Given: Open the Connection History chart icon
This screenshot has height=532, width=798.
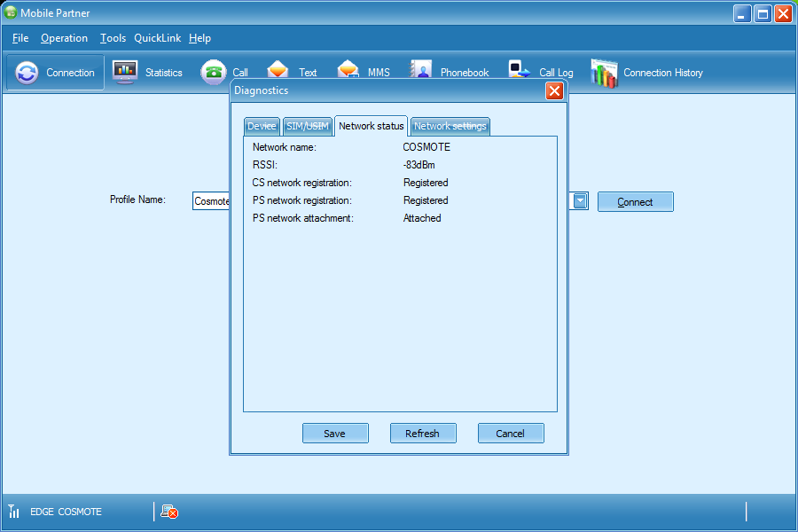Looking at the screenshot, I should [604, 73].
